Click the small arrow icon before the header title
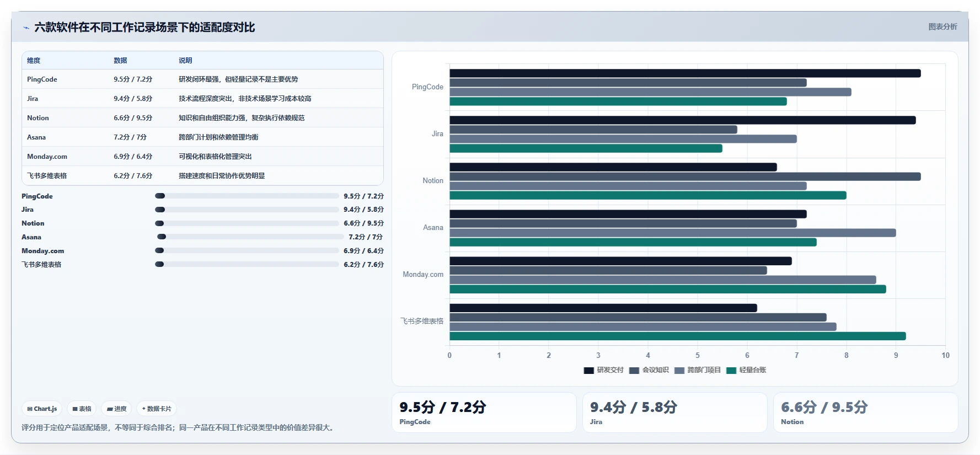Image resolution: width=980 pixels, height=455 pixels. tap(26, 28)
